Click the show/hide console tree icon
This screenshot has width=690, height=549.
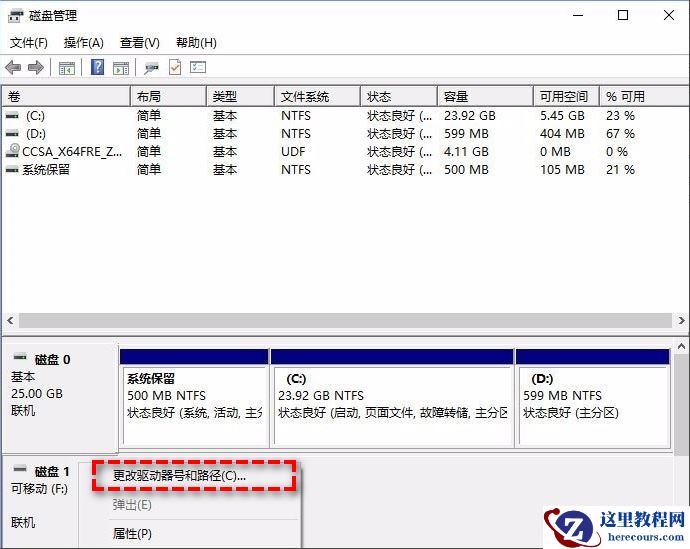67,68
